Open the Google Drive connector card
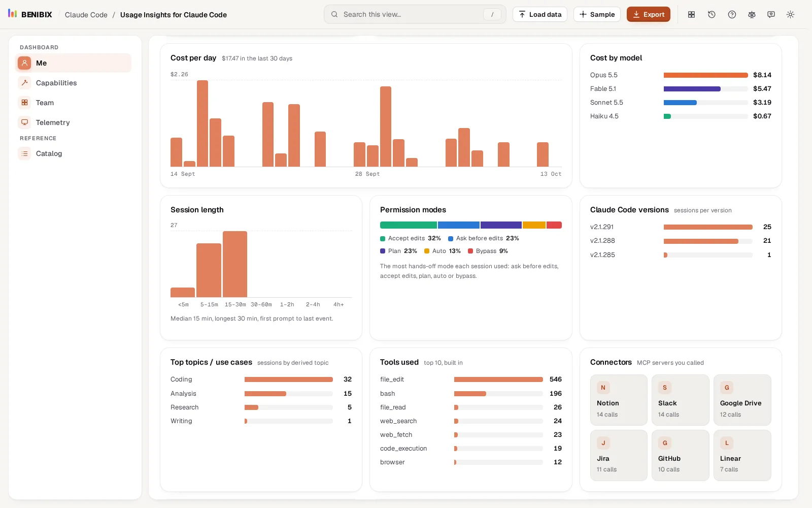Screen dimensions: 812x508 (742, 400)
